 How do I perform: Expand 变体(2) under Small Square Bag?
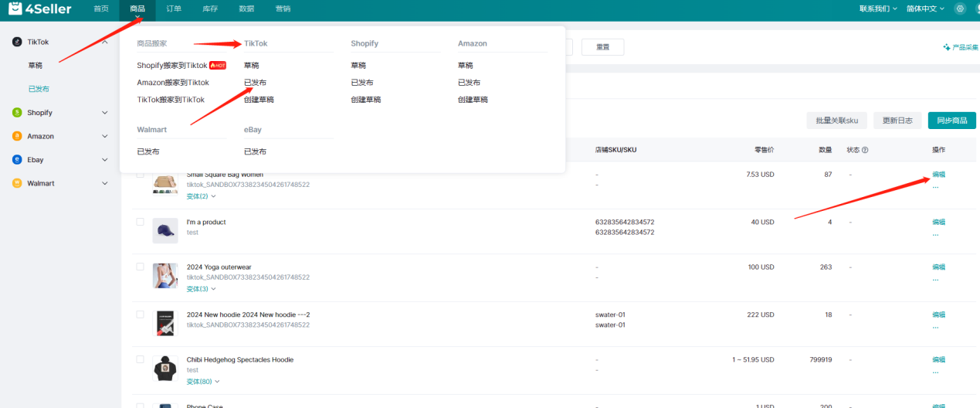click(201, 196)
